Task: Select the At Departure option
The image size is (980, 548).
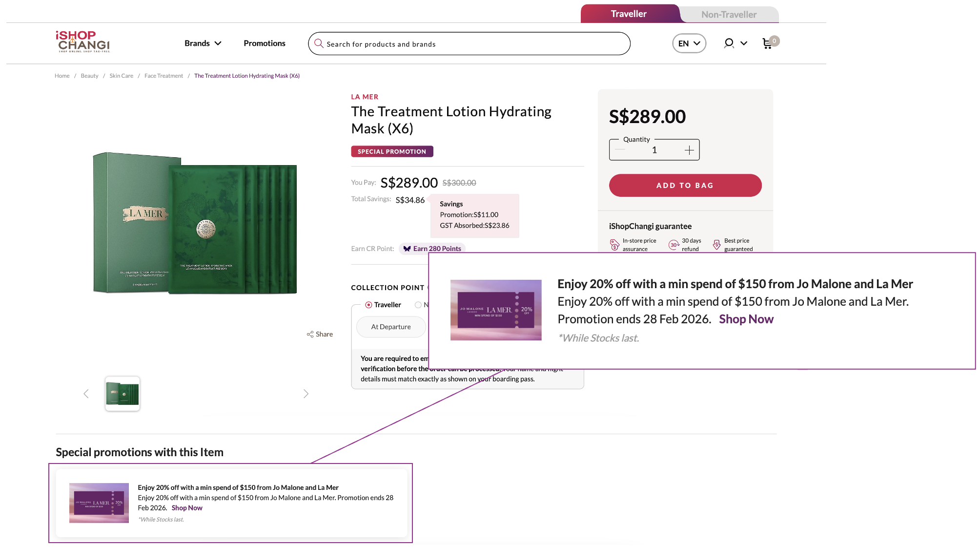Action: (391, 327)
